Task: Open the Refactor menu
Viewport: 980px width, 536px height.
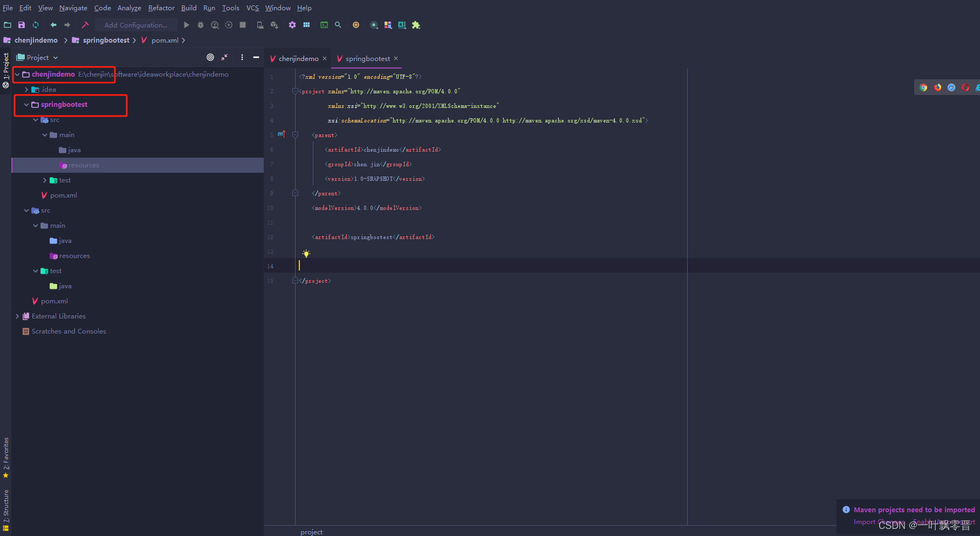Action: (161, 8)
